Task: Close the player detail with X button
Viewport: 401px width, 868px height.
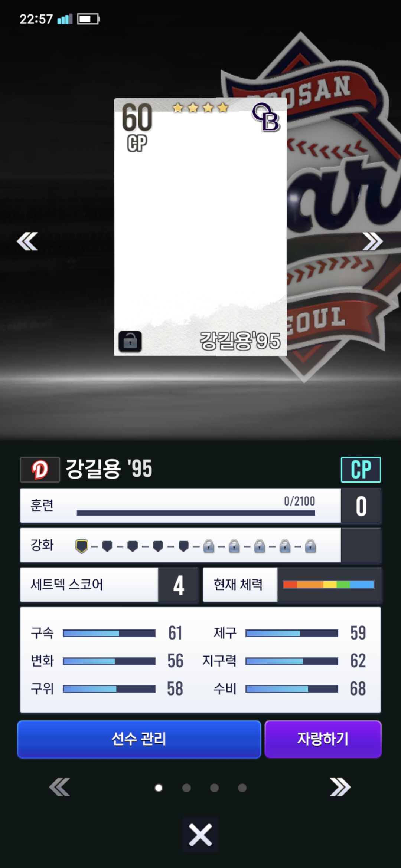Action: 200,835
